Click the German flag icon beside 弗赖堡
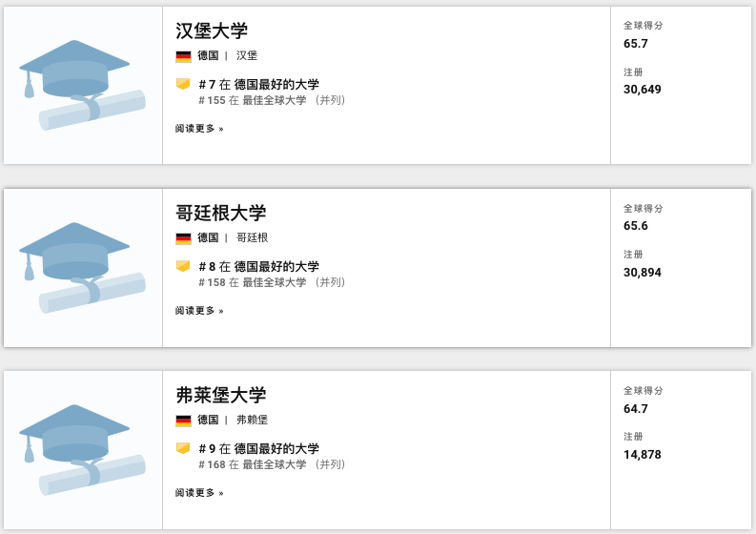 (184, 421)
